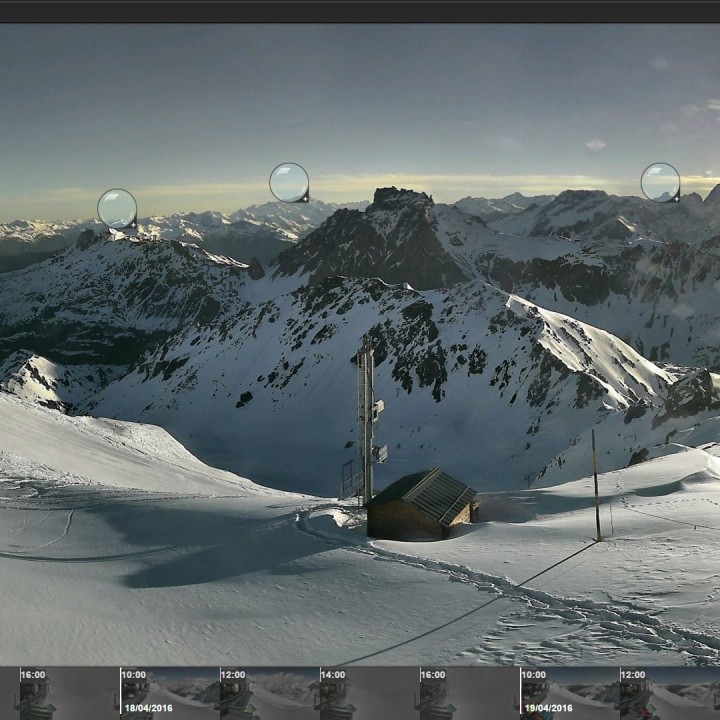Select the 10:00 thumbnail dated 18/04/2016
Viewport: 720px width, 720px height.
[x=170, y=693]
